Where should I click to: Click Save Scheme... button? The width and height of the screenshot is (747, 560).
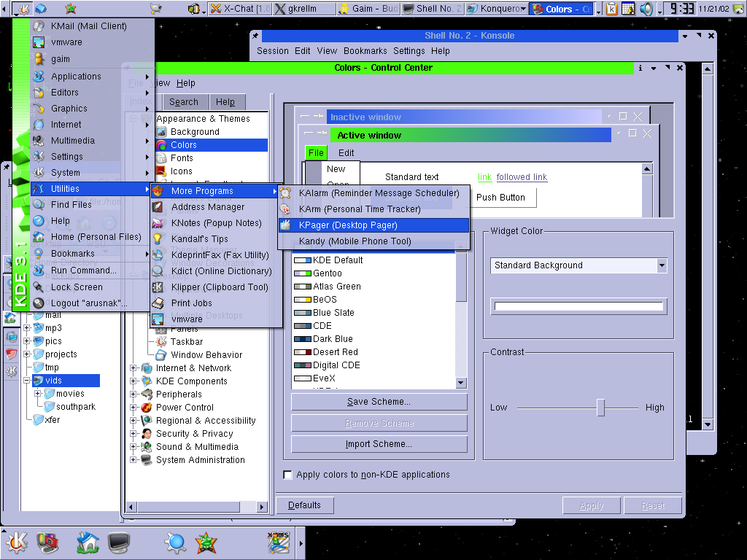click(x=379, y=402)
